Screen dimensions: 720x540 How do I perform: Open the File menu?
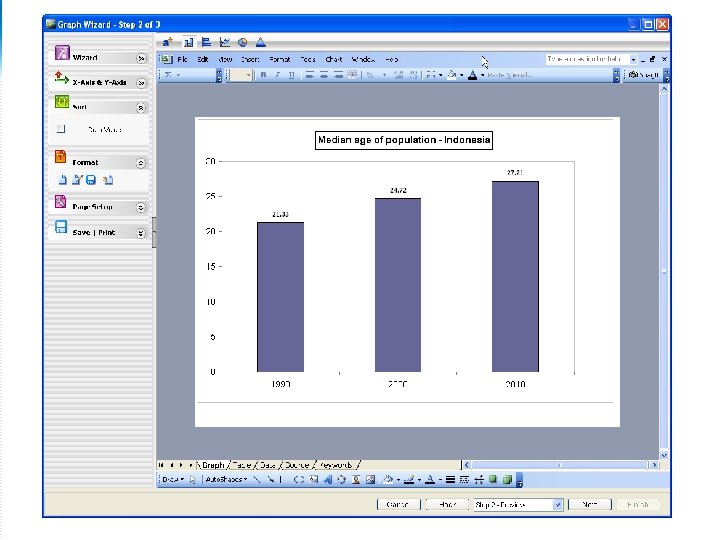pos(182,59)
